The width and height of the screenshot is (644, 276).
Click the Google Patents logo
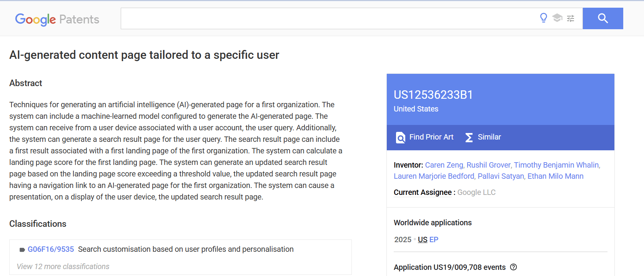[57, 19]
